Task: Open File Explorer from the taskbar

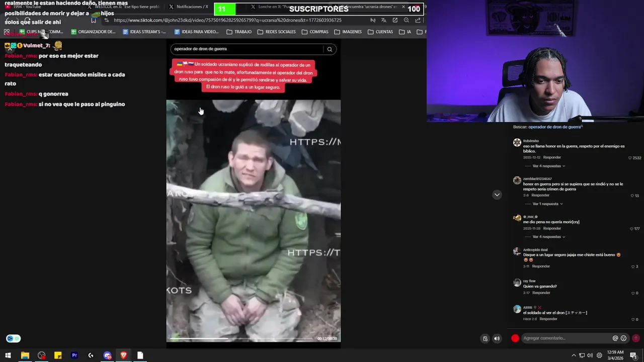Action: click(25, 355)
